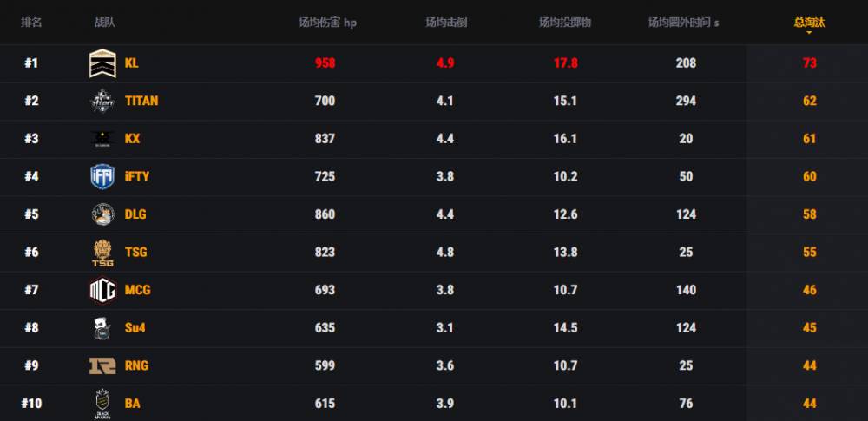Image resolution: width=868 pixels, height=421 pixels.
Task: Click the KL team logo icon
Action: click(102, 63)
